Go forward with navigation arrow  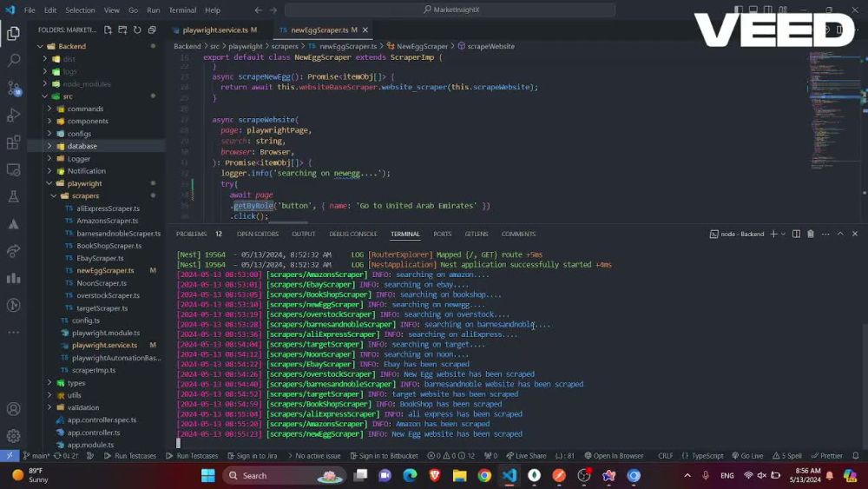click(x=273, y=10)
